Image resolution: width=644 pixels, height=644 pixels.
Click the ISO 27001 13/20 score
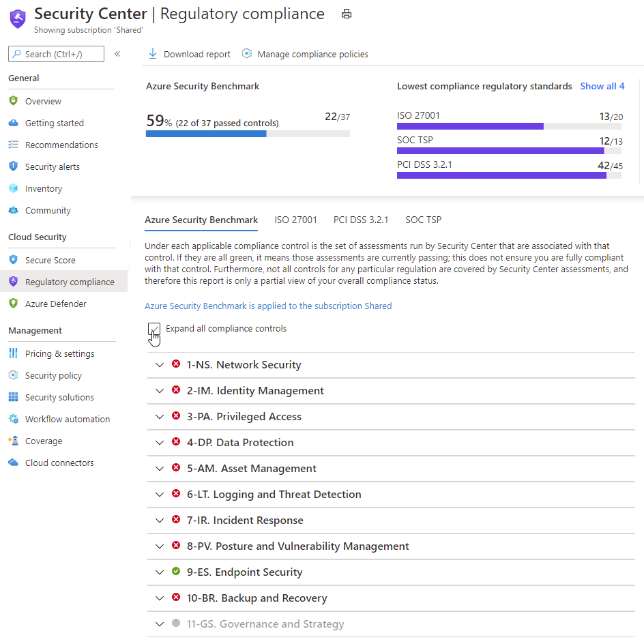tap(611, 117)
